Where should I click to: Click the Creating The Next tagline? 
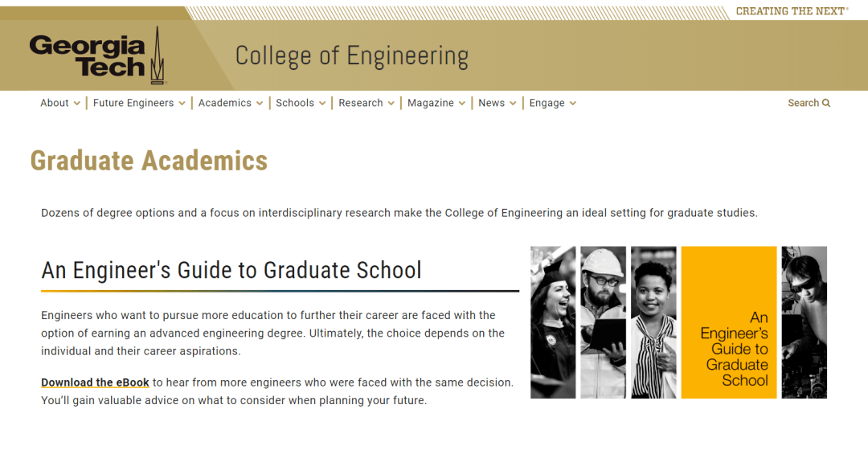pos(792,11)
